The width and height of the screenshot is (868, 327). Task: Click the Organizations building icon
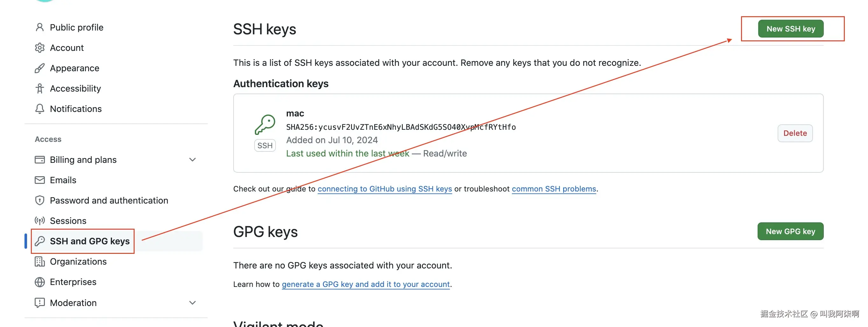click(40, 262)
